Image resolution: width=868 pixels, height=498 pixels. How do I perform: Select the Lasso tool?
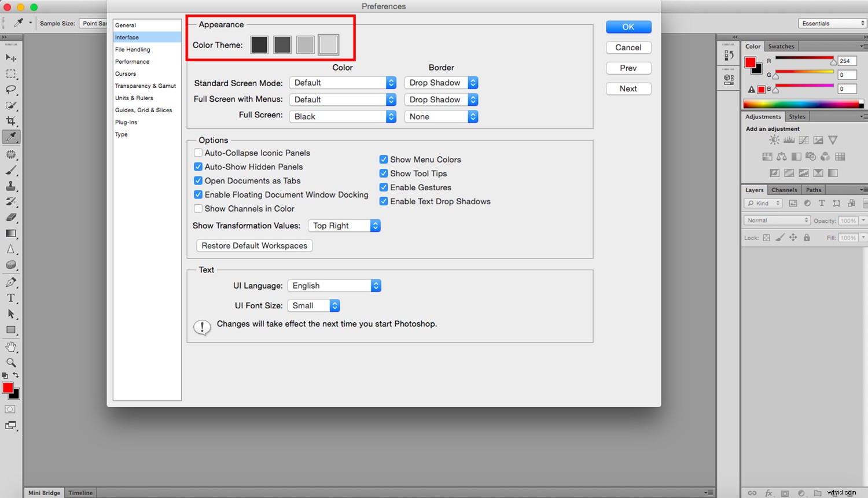pyautogui.click(x=12, y=90)
